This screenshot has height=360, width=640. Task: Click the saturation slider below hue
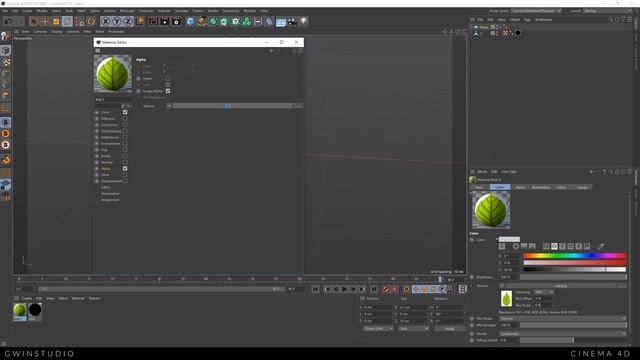coord(574,263)
